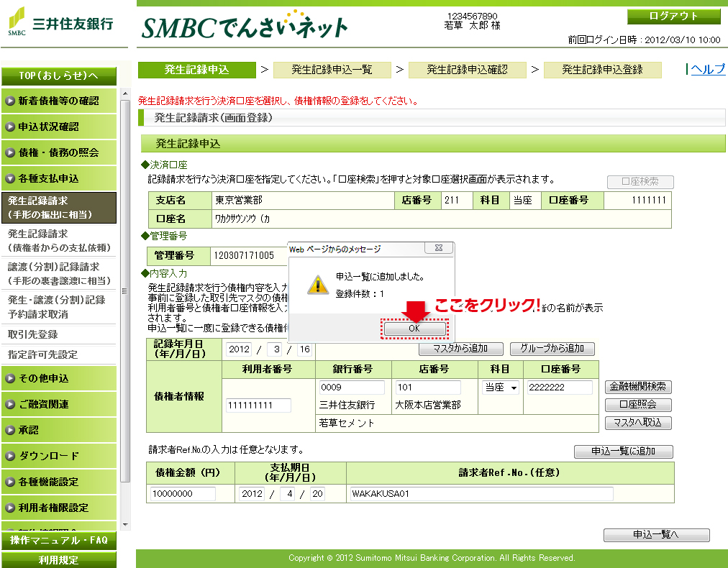
Task: Click the ログアウト button
Action: click(673, 17)
